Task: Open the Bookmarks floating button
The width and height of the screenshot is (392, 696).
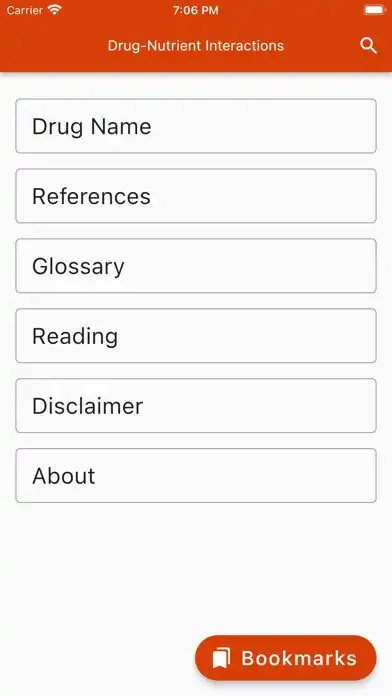Action: pos(285,658)
